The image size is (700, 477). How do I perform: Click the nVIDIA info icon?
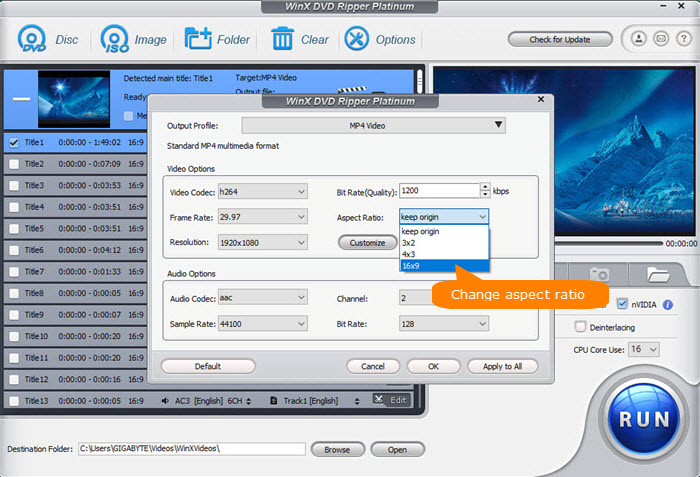[x=667, y=305]
